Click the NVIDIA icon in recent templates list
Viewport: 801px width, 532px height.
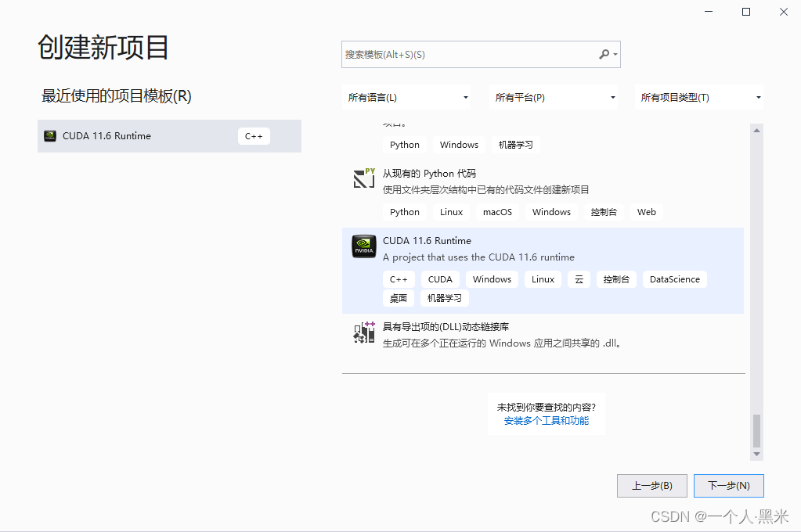click(50, 136)
